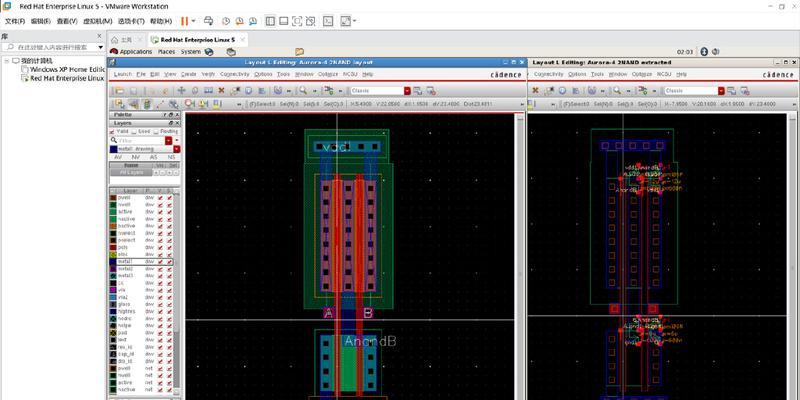
Task: Click the metal1 layer color swatch in list
Action: pos(113,262)
